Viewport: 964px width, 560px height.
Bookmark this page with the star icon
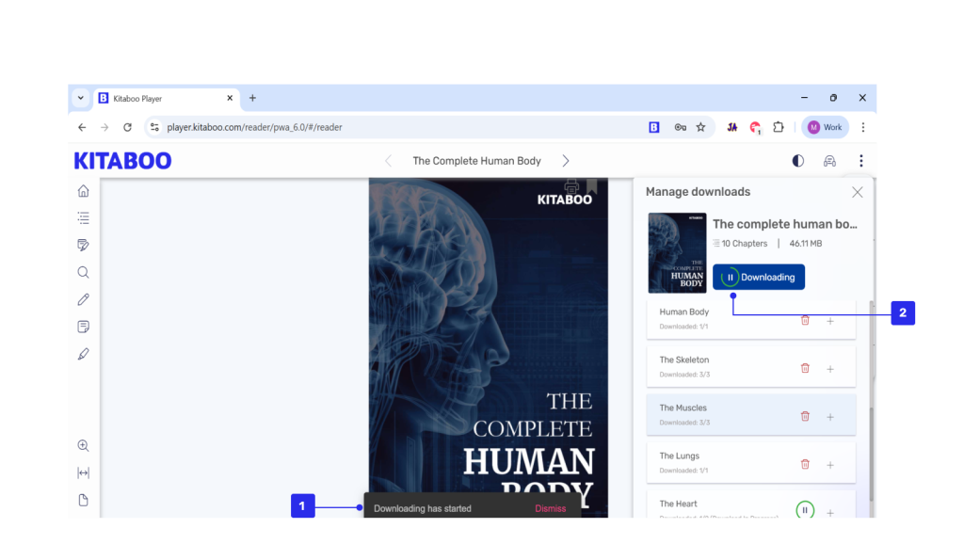(700, 127)
